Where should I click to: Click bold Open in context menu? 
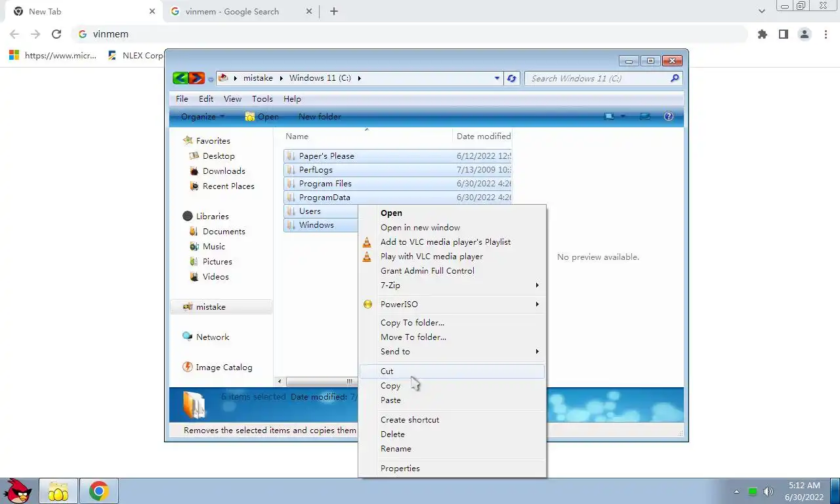[452, 213]
